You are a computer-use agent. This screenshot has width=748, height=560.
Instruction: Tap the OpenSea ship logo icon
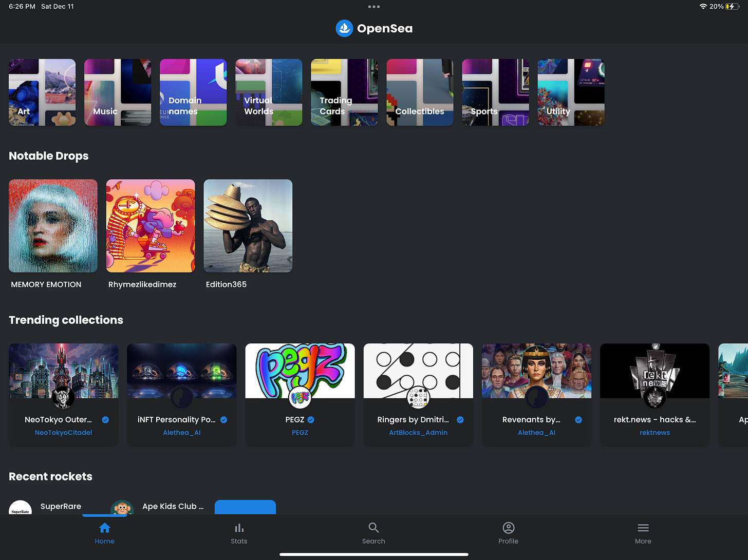coord(344,28)
